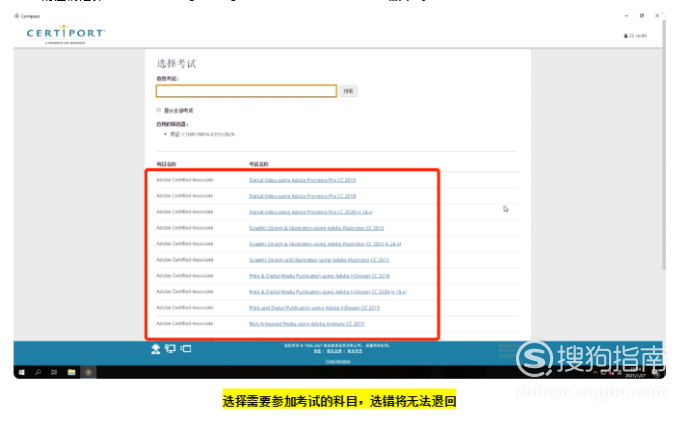The image size is (692, 426).
Task: Click the screen list icon in the footer
Action: point(186,349)
